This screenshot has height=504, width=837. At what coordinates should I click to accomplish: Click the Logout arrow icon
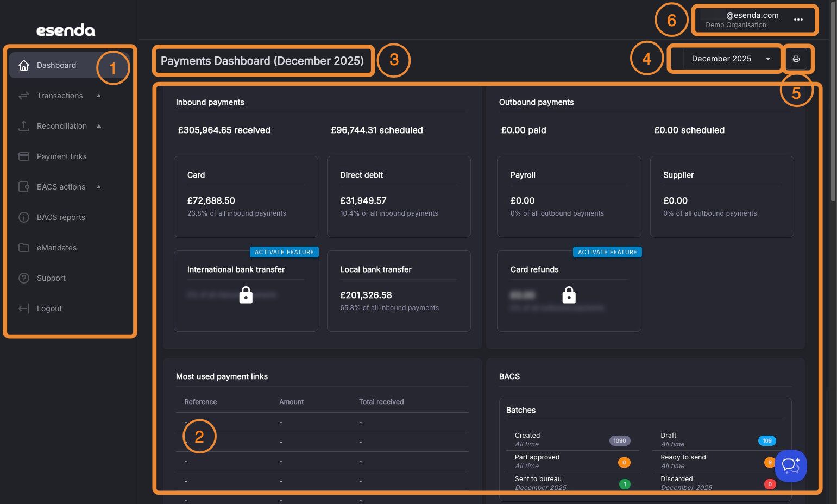[24, 308]
